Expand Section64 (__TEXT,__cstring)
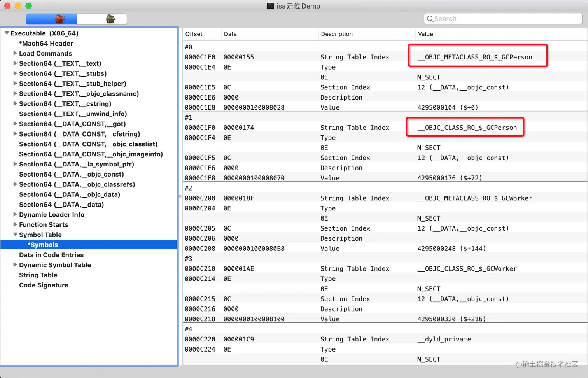Viewport: 588px width, 378px height. 15,104
